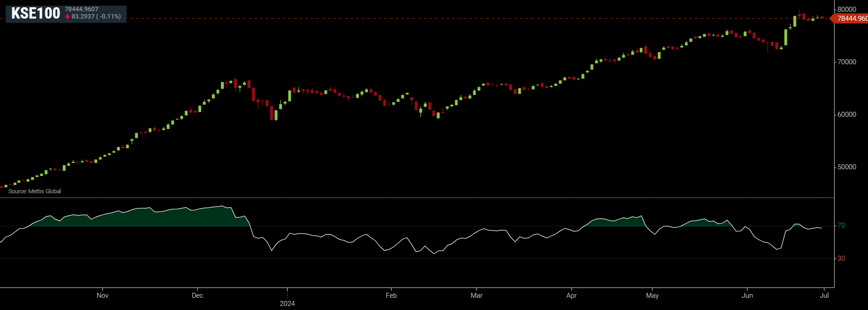Click the RSI 70 level label
The image size is (868, 310).
point(841,225)
